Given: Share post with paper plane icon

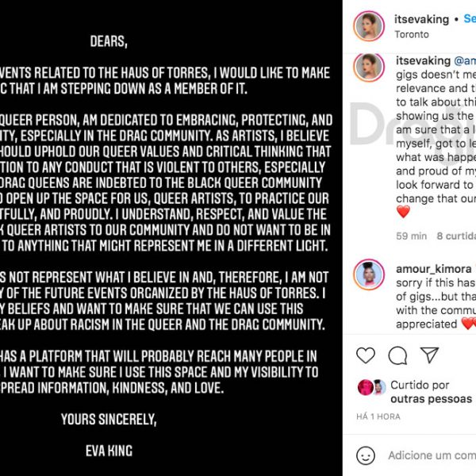Looking at the screenshot, I should pos(429,355).
